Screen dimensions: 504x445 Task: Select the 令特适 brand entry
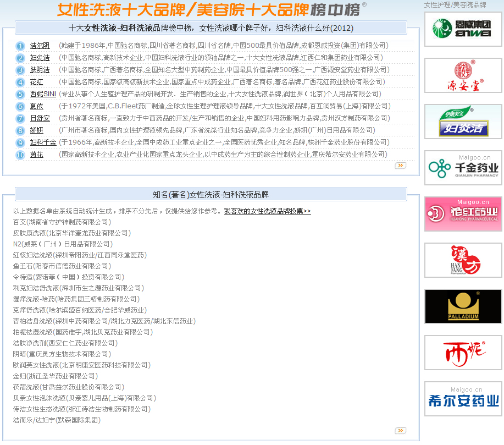point(69,277)
